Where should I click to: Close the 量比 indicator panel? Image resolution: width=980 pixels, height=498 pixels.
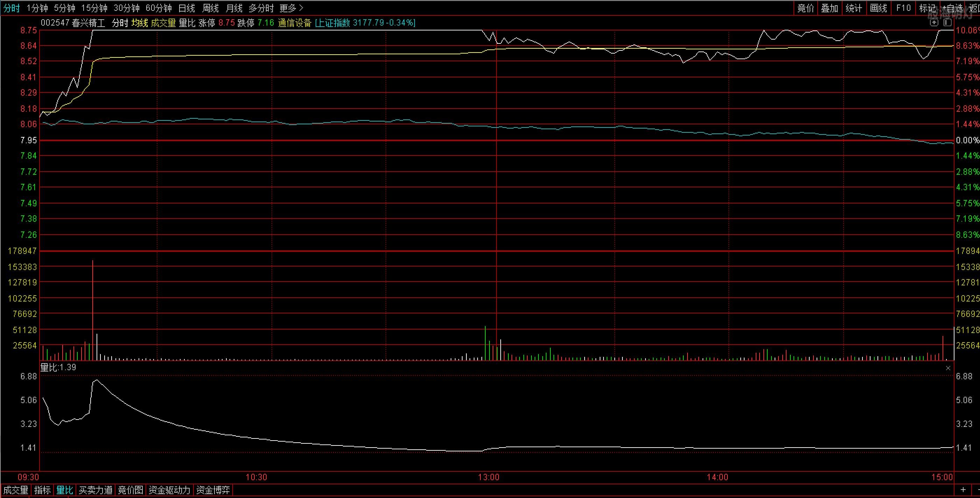click(x=948, y=368)
